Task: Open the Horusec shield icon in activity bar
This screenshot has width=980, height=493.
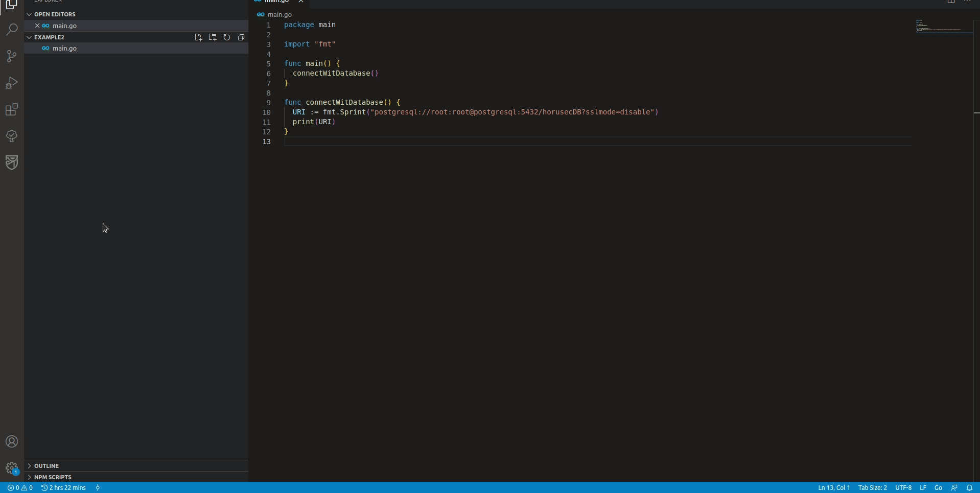Action: [12, 162]
